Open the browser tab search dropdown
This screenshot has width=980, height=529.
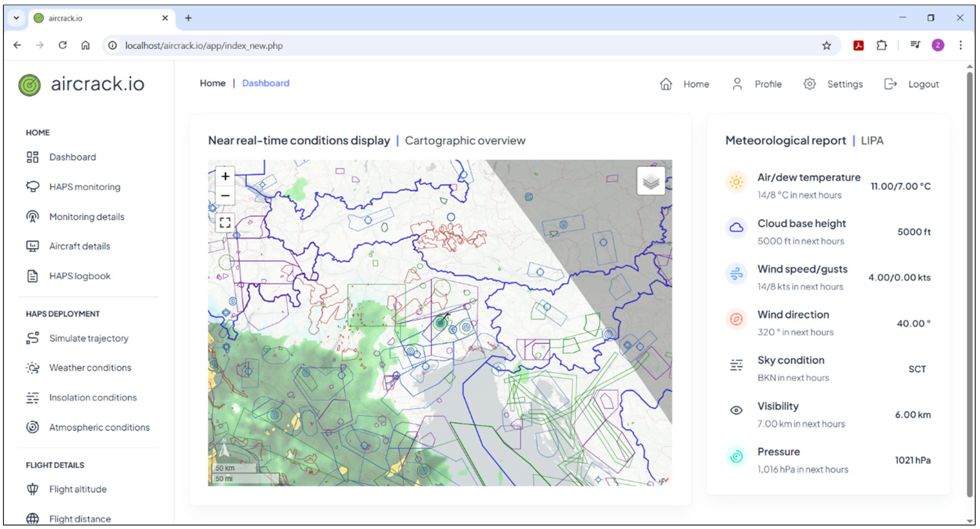(x=16, y=18)
